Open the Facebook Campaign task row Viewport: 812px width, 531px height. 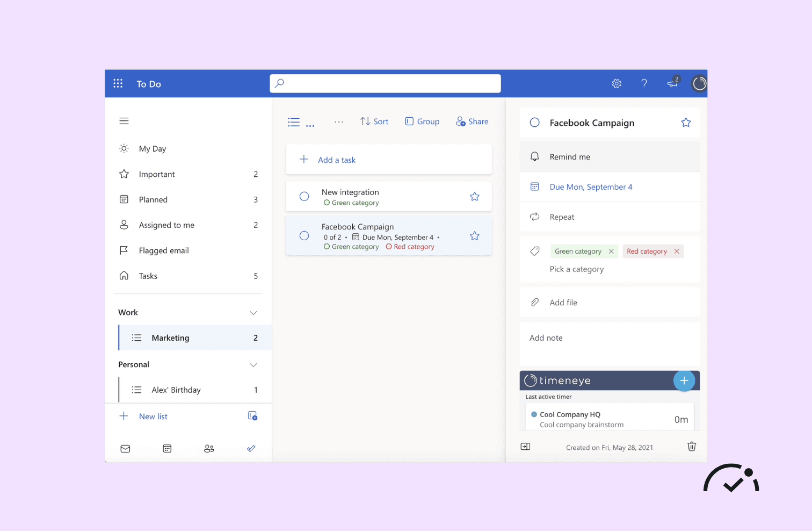tap(389, 236)
